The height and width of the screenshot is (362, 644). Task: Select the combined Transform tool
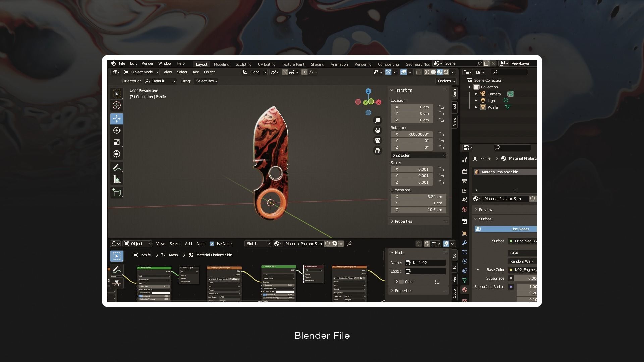(x=117, y=154)
